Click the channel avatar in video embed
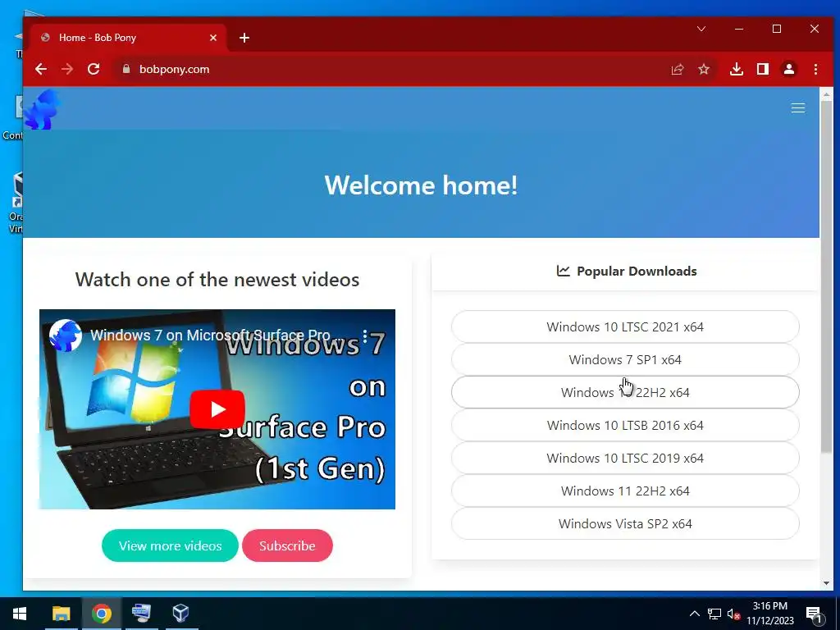The width and height of the screenshot is (840, 630). click(66, 336)
